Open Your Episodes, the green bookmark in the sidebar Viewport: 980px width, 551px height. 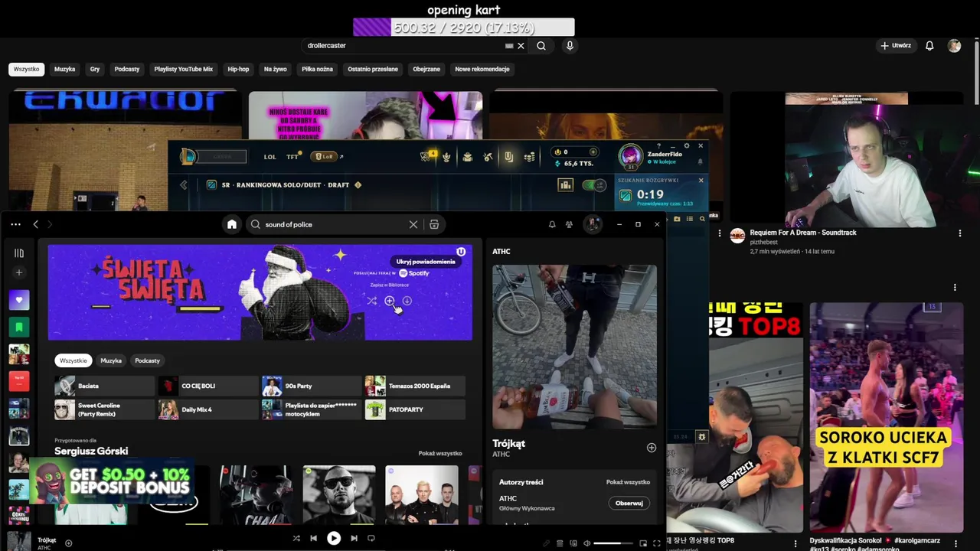pyautogui.click(x=19, y=327)
